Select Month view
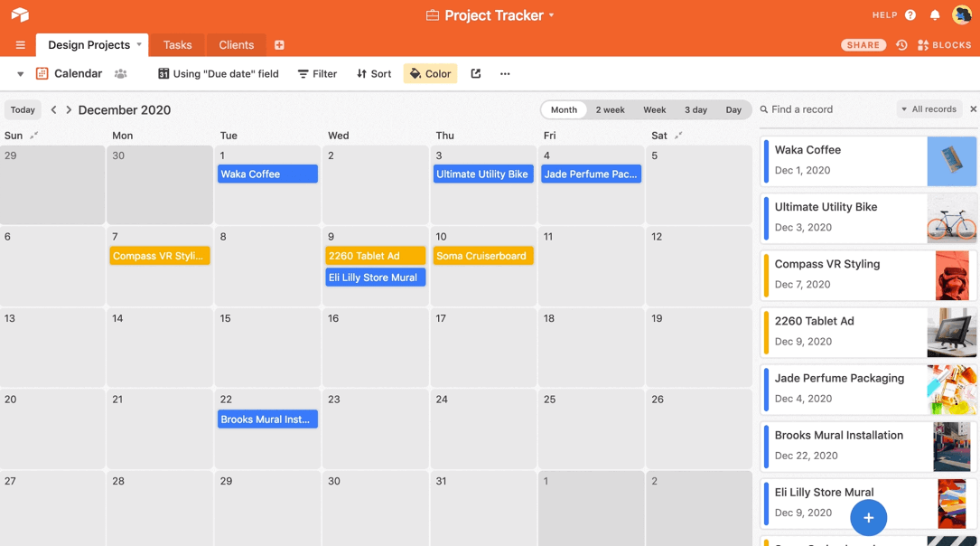This screenshot has width=980, height=546. tap(564, 110)
